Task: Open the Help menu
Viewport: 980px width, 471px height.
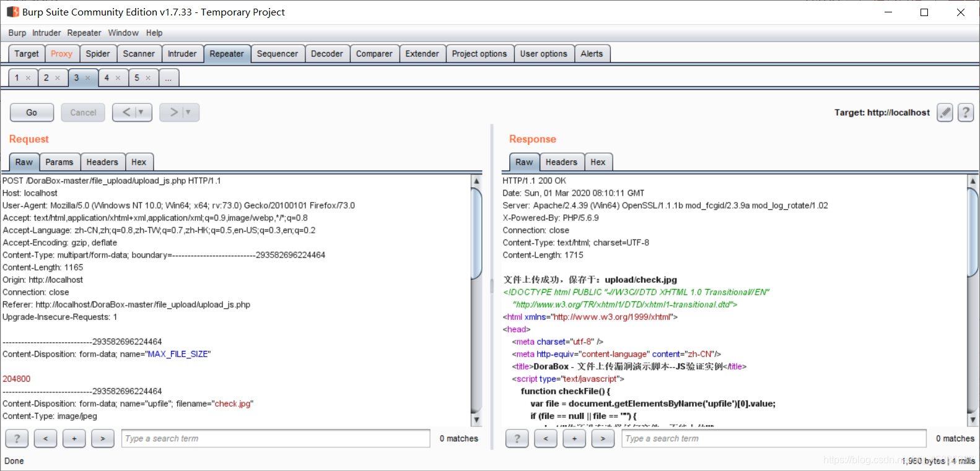Action: (154, 33)
